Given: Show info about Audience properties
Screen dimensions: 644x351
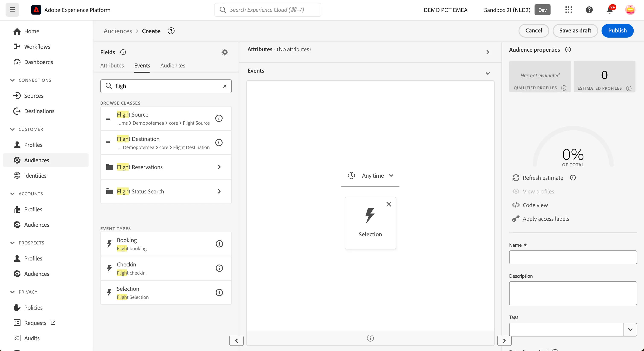Looking at the screenshot, I should (x=568, y=50).
